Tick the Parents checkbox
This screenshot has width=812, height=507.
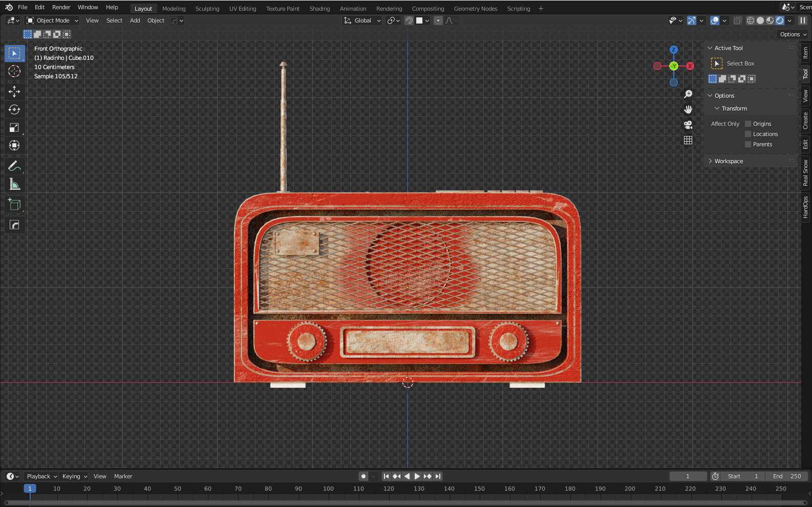point(748,144)
